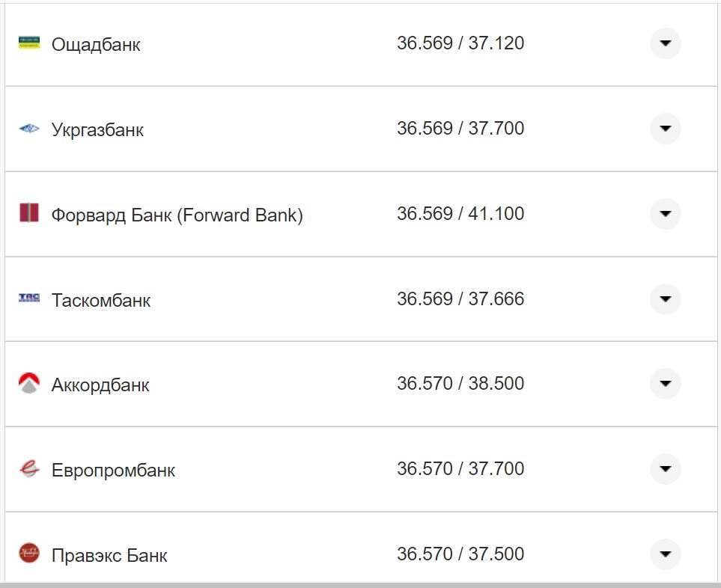Click the Аккордбанк red circle logo

coord(27,384)
